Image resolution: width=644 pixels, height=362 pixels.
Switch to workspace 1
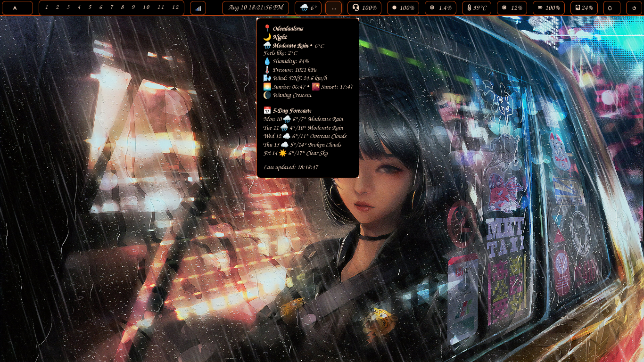[x=47, y=8]
